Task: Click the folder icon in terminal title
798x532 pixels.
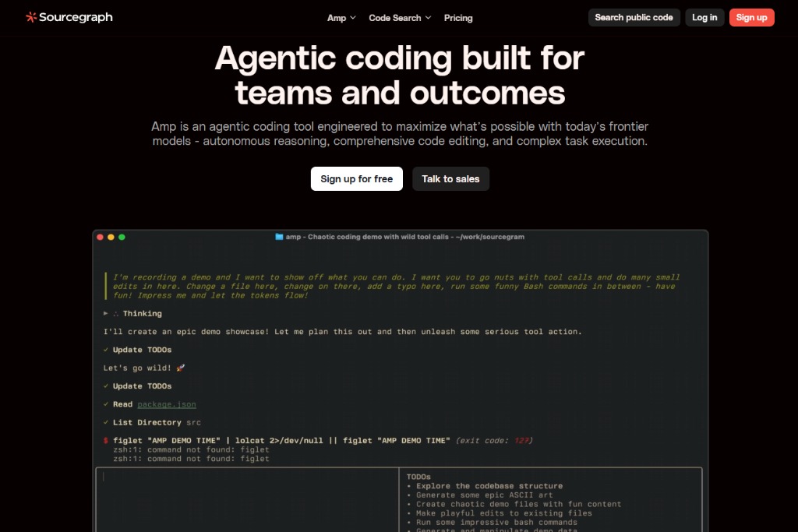Action: [279, 237]
